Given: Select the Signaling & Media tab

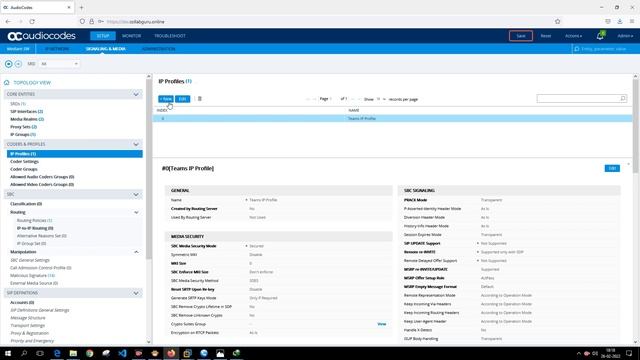Looking at the screenshot, I should (106, 49).
